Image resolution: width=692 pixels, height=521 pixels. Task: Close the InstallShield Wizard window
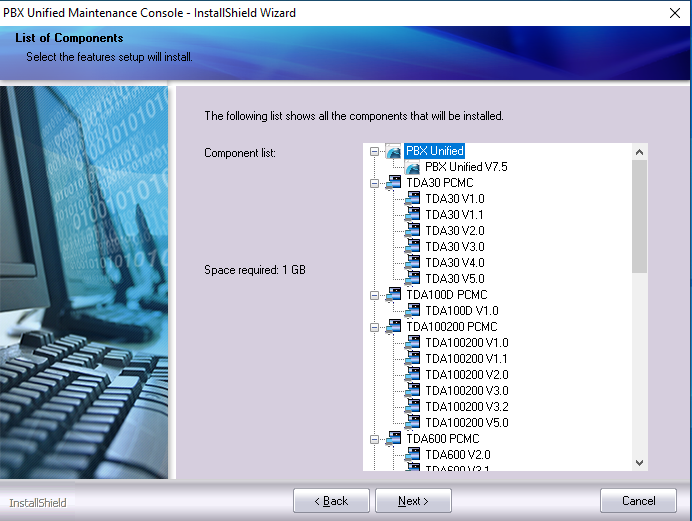[x=674, y=13]
